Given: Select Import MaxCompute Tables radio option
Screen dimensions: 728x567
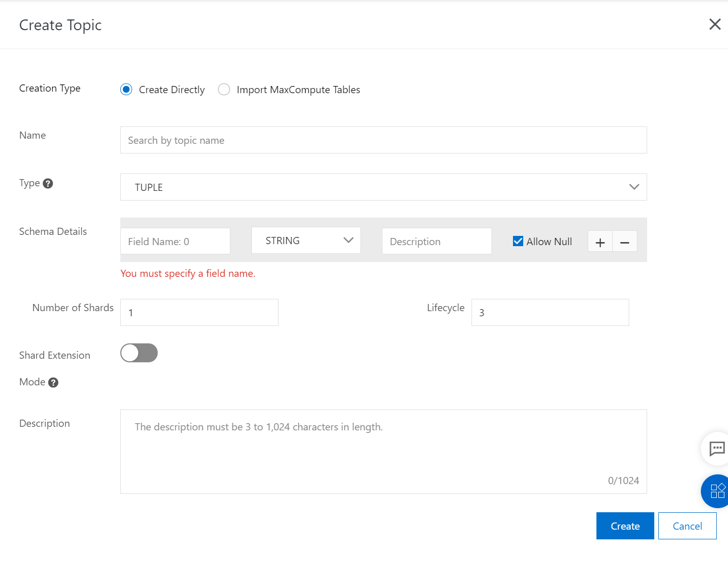Looking at the screenshot, I should tap(224, 90).
